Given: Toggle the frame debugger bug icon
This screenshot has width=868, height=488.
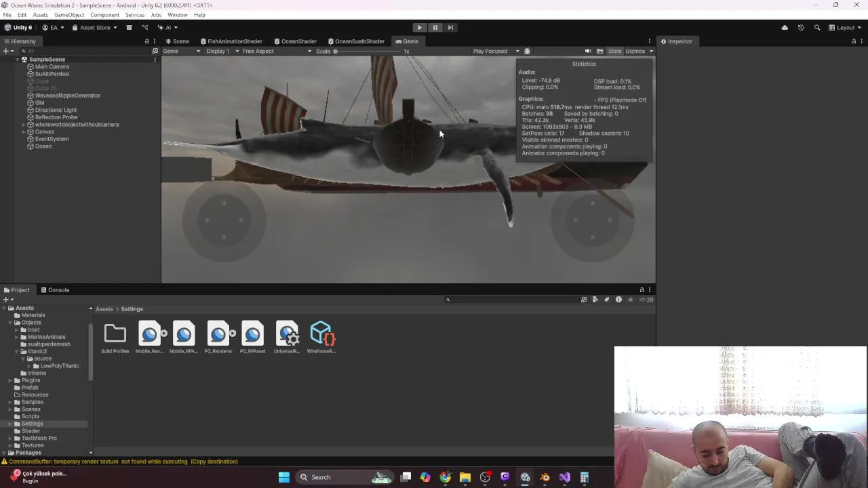Looking at the screenshot, I should pyautogui.click(x=527, y=52).
